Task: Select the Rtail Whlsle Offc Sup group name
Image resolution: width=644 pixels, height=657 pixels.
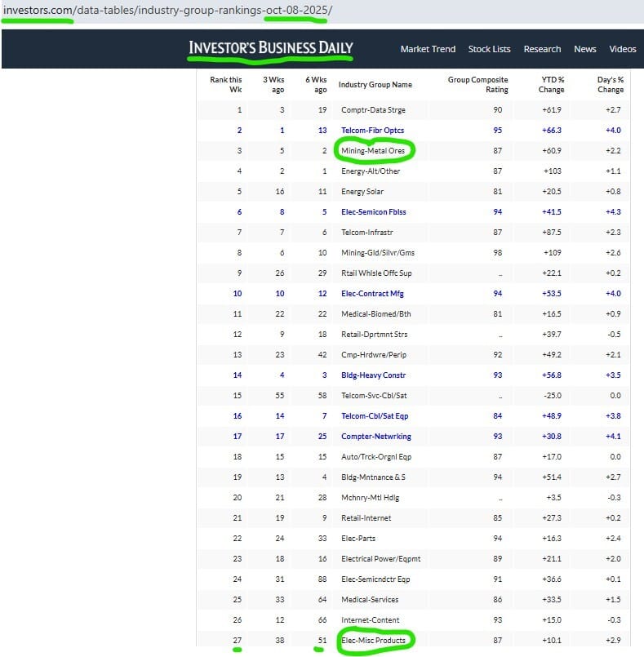Action: tap(376, 273)
